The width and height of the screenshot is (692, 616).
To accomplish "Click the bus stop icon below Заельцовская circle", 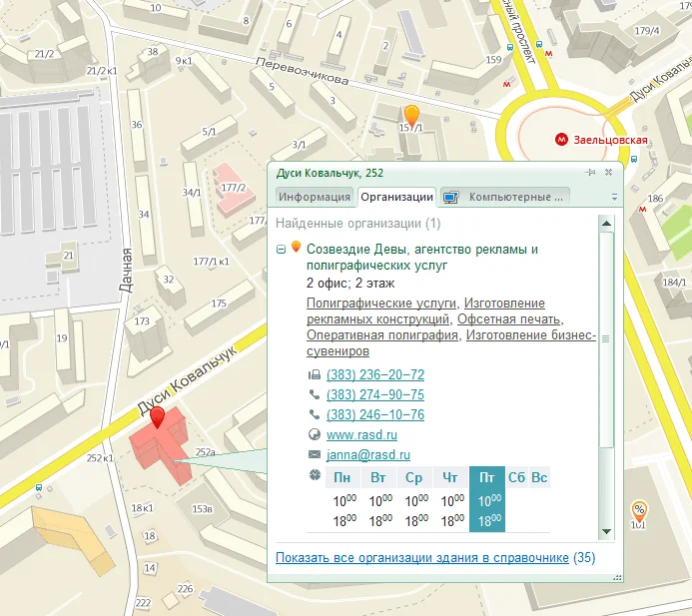I will [x=634, y=159].
